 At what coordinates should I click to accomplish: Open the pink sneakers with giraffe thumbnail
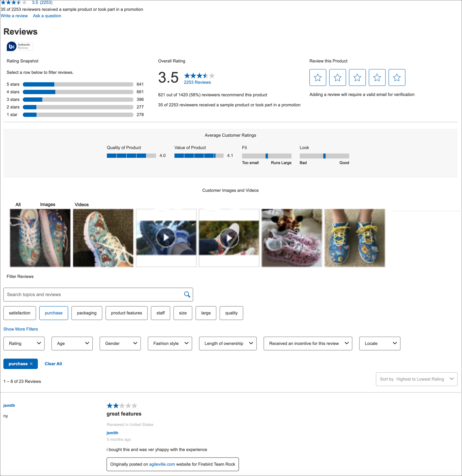pyautogui.click(x=292, y=238)
